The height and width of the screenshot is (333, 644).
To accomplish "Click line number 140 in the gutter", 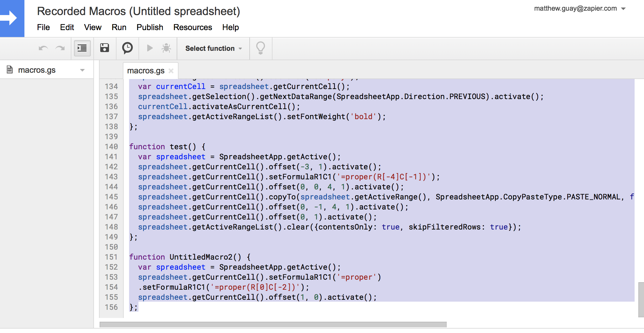I will coord(111,147).
